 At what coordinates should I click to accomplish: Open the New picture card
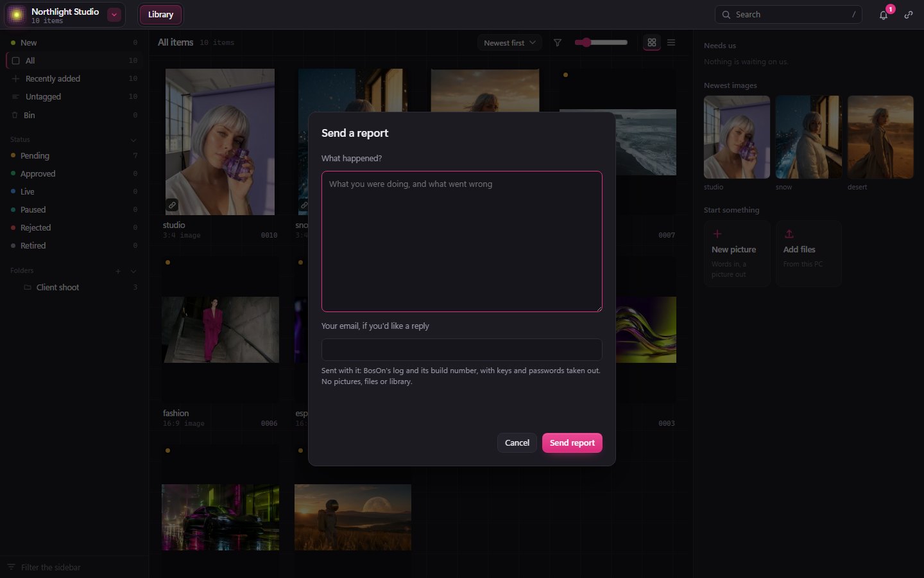coord(737,253)
